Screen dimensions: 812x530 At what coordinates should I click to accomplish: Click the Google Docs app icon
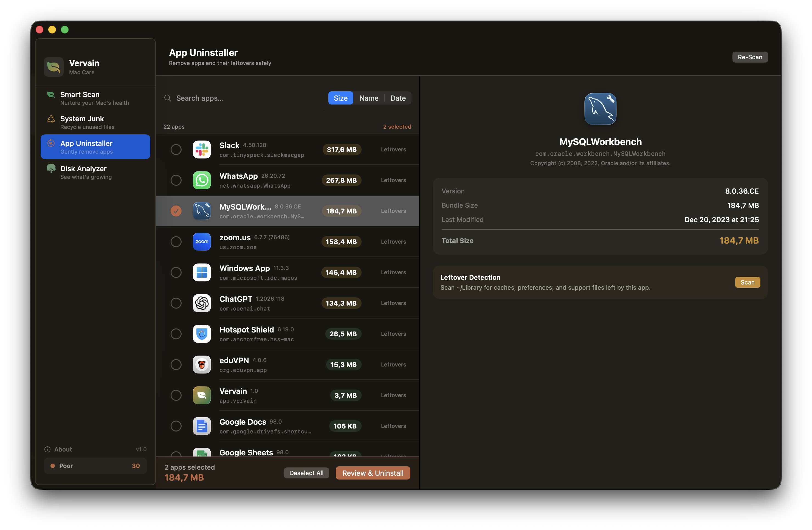(x=202, y=426)
